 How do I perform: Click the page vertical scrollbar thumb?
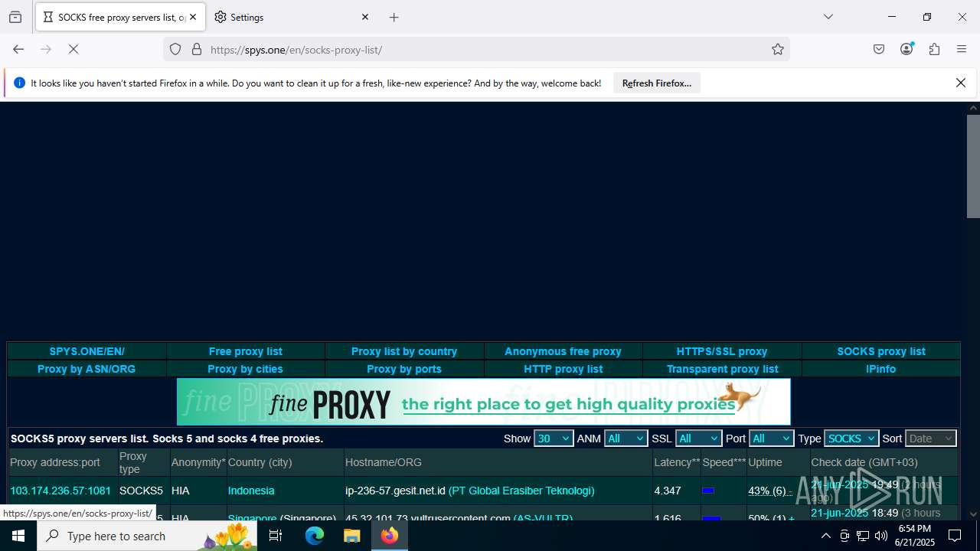coord(973,166)
